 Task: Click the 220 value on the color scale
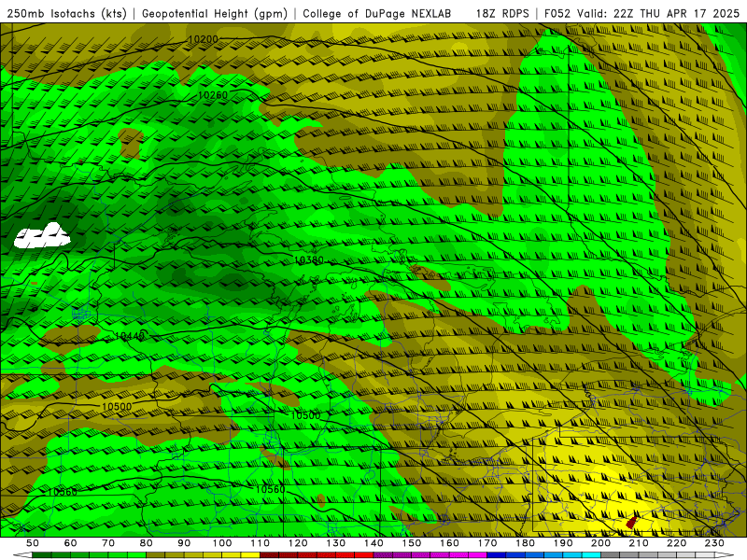coord(676,543)
